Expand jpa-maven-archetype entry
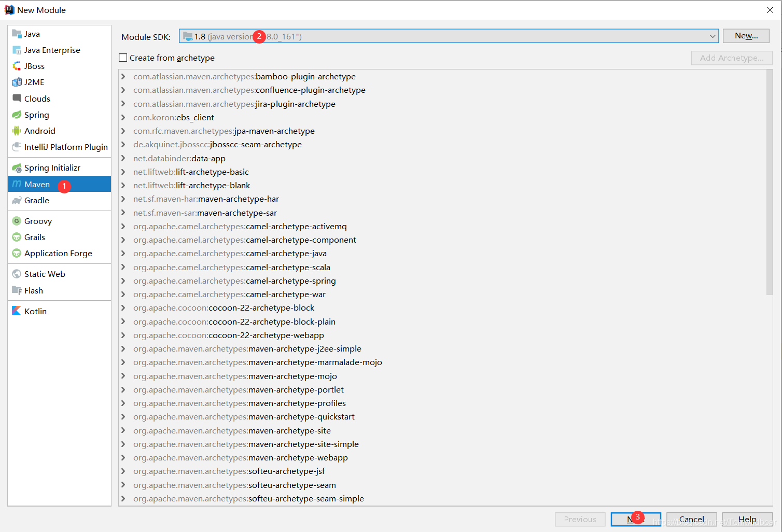 point(123,131)
